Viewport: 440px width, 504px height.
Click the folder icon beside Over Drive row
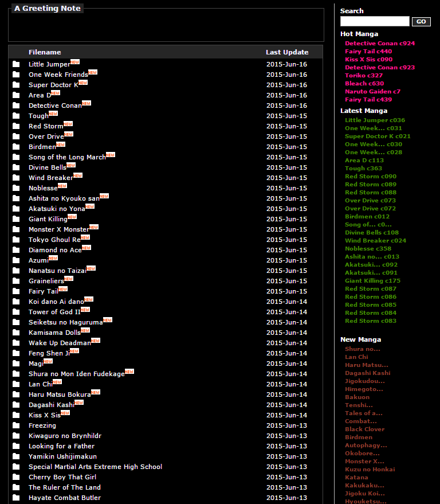16,136
